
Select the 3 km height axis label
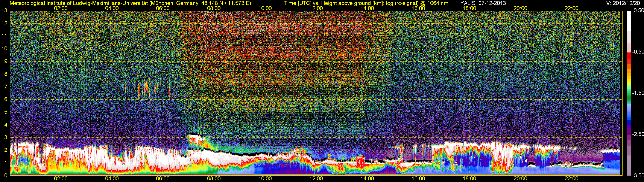(6, 138)
